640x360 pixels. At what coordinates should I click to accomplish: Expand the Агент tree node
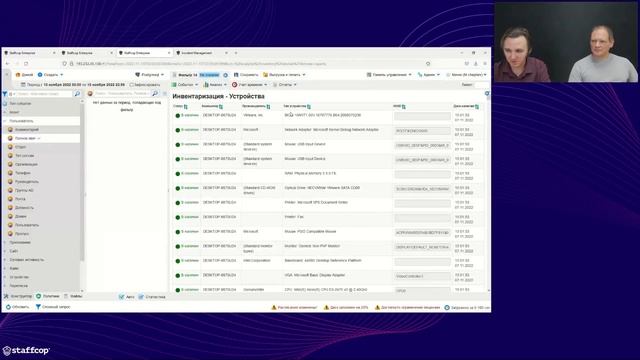point(5,112)
